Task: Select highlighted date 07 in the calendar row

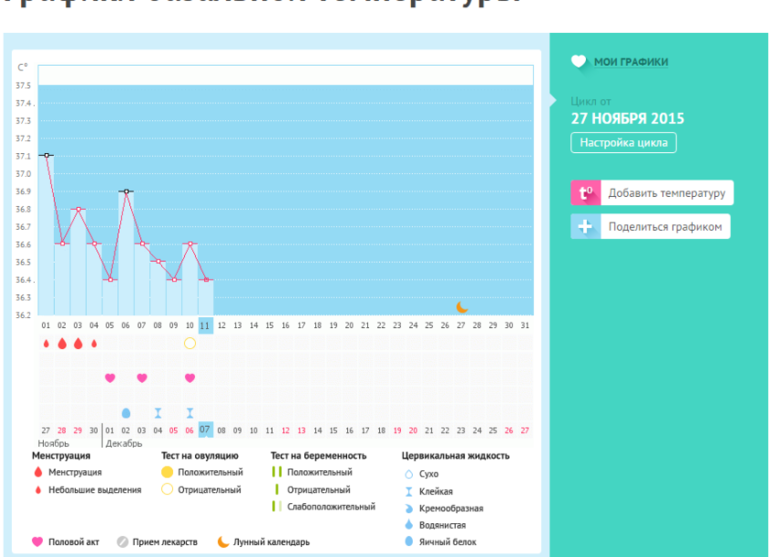Action: [205, 430]
